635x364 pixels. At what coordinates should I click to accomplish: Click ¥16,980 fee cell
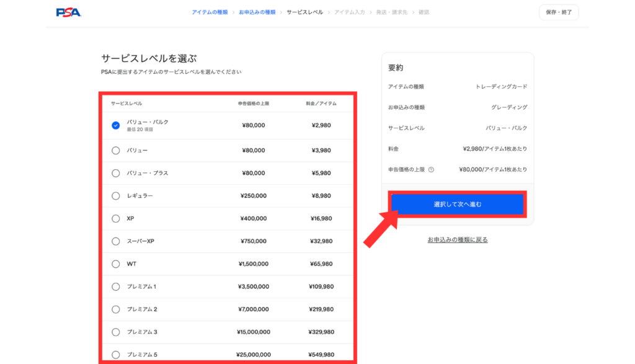pos(321,219)
